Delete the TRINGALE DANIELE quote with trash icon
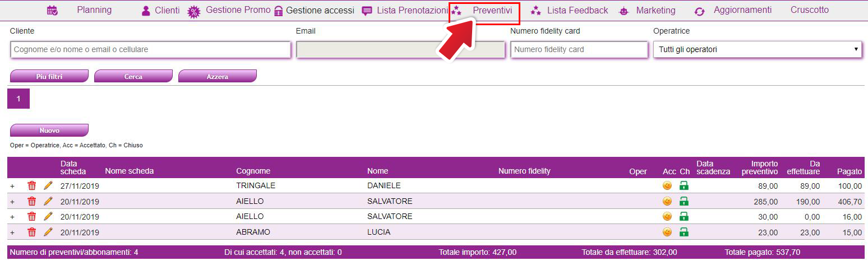Screen dimensions: 868x270 (32, 185)
